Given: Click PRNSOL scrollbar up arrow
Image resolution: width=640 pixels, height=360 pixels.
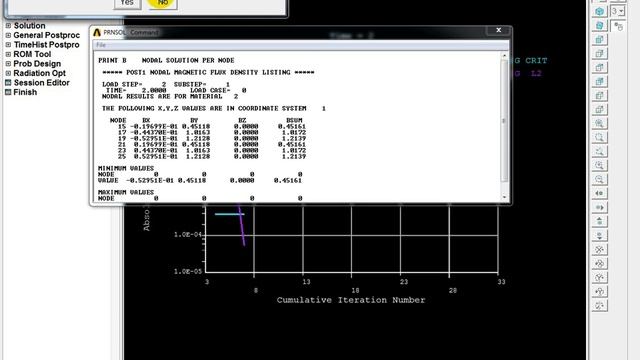Looking at the screenshot, I should point(504,56).
